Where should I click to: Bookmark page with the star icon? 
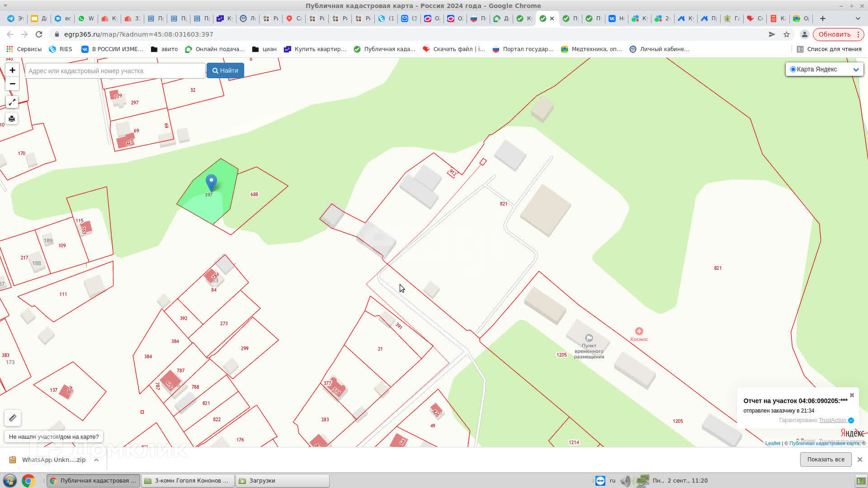click(787, 34)
